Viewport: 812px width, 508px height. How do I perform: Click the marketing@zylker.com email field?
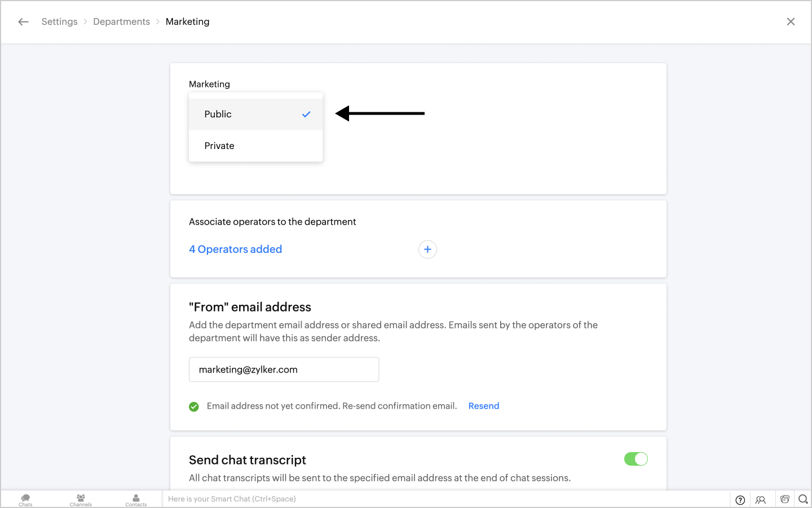click(284, 370)
